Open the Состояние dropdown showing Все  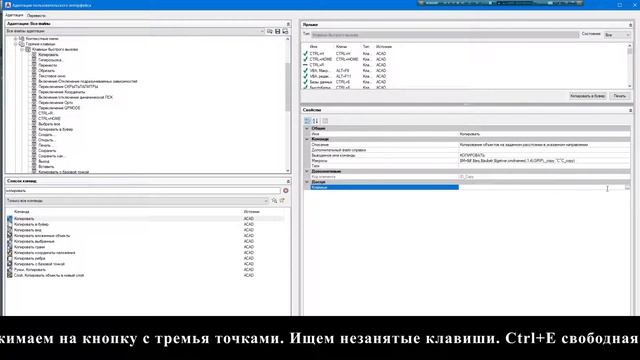(617, 35)
